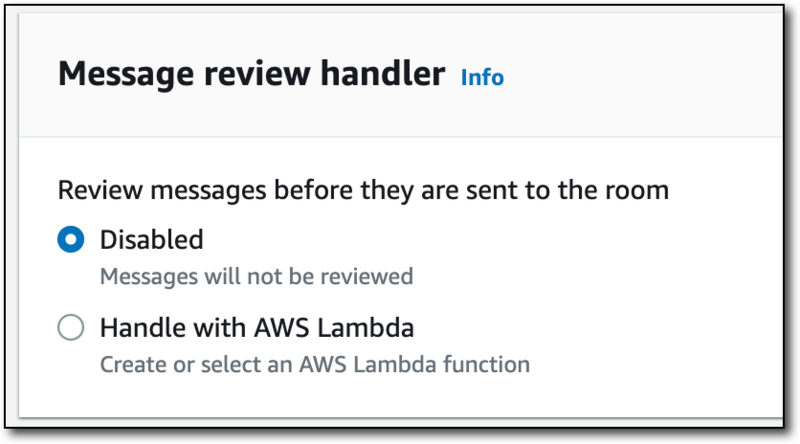
Task: Select the Disabled radio button
Action: [x=70, y=240]
